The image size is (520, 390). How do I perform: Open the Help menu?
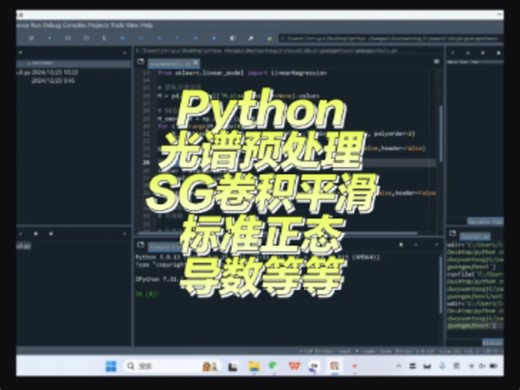(x=146, y=25)
